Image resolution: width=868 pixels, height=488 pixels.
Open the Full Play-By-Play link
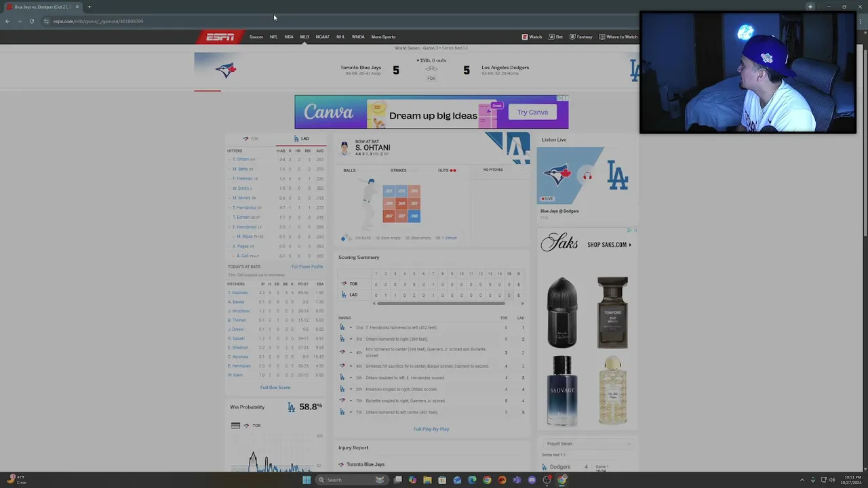pyautogui.click(x=431, y=429)
